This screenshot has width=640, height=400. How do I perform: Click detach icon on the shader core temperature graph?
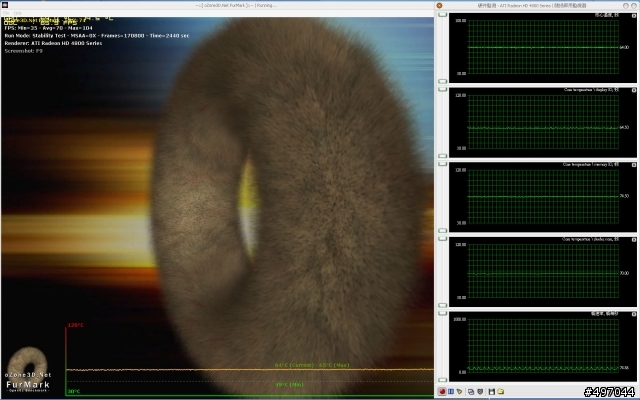pyautogui.click(x=634, y=240)
